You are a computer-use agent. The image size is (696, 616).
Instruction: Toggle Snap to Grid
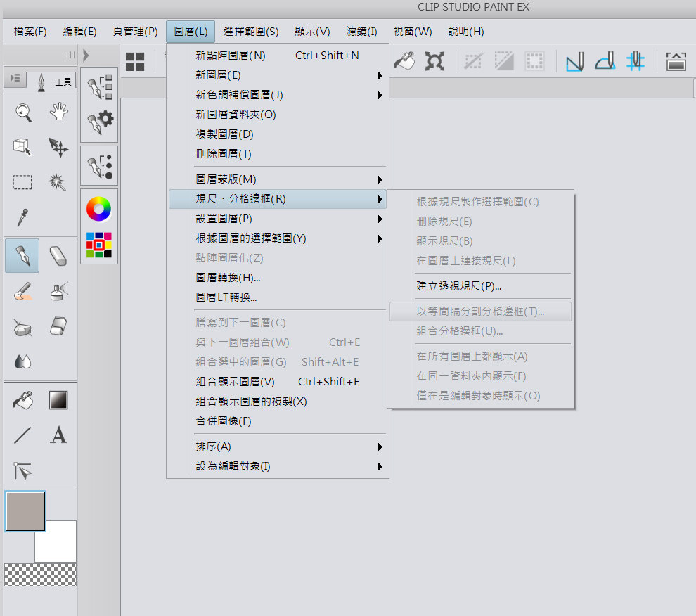pos(636,61)
